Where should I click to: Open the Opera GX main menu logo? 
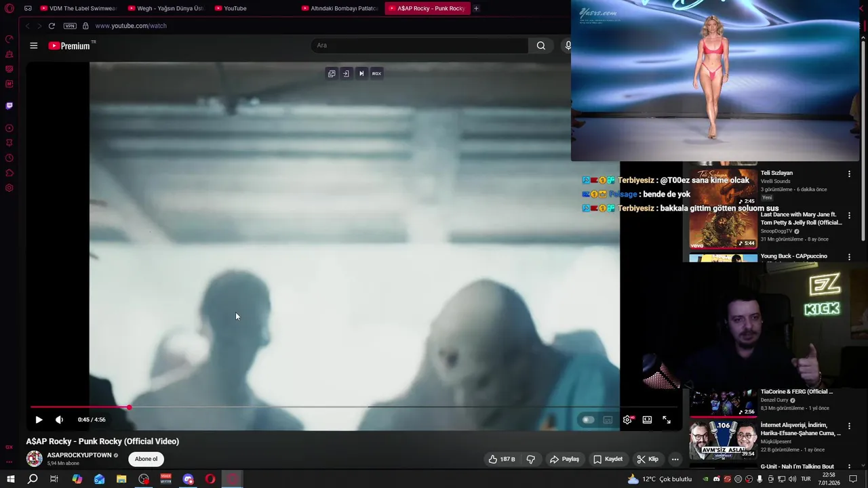click(9, 8)
